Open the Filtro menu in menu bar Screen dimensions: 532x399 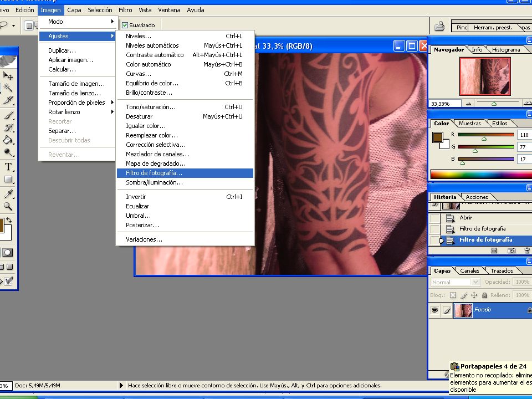click(x=125, y=10)
